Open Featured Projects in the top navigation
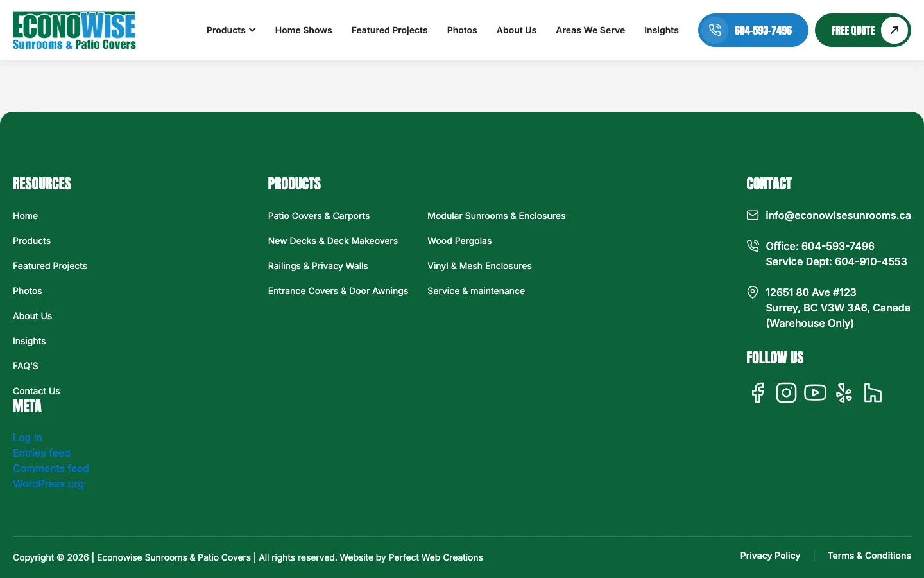 coord(389,30)
